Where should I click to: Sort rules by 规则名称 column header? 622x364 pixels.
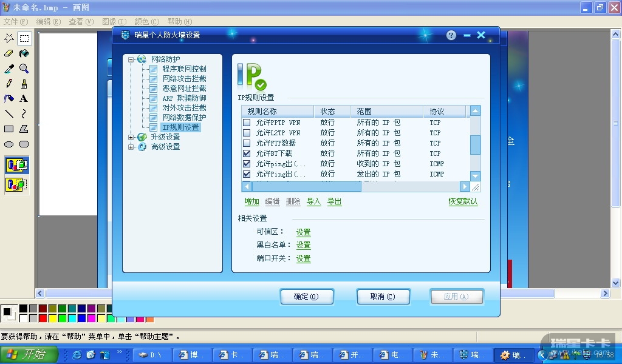tap(278, 111)
